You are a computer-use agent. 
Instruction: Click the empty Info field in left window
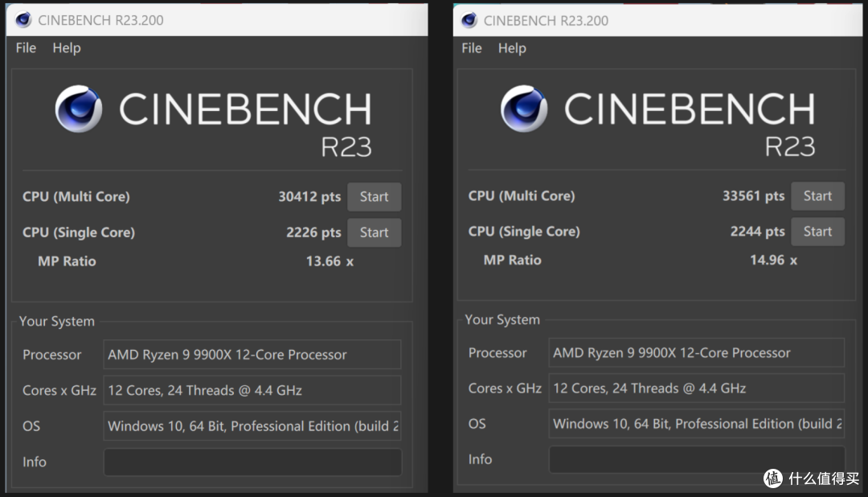[252, 462]
